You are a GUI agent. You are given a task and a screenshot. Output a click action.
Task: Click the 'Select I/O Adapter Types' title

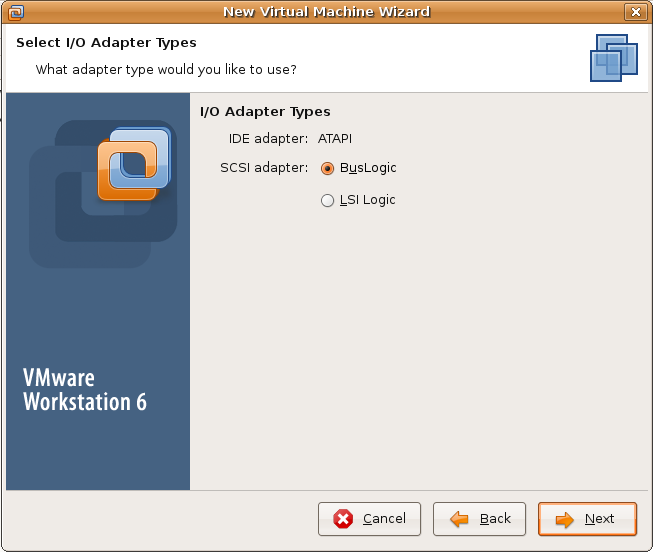(106, 43)
